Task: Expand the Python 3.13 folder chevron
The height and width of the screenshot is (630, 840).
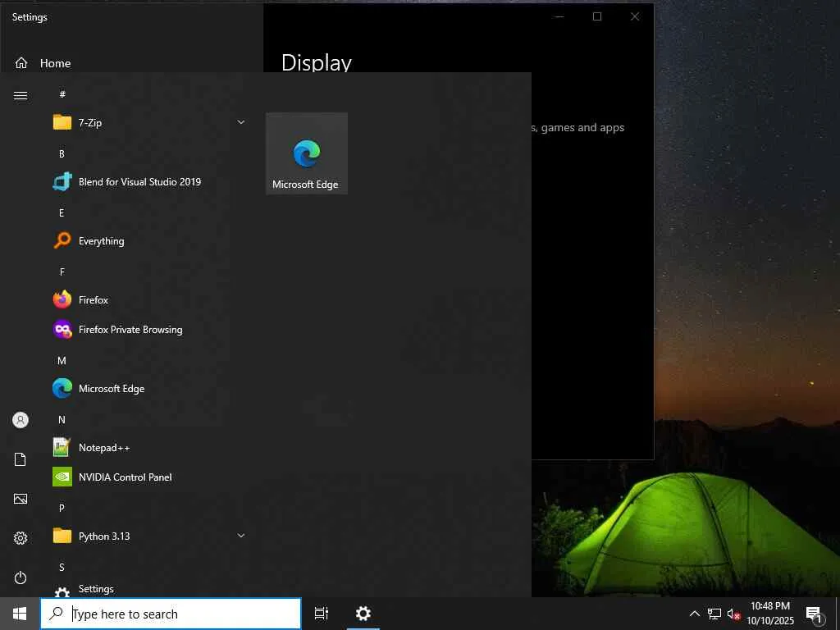Action: 241,536
